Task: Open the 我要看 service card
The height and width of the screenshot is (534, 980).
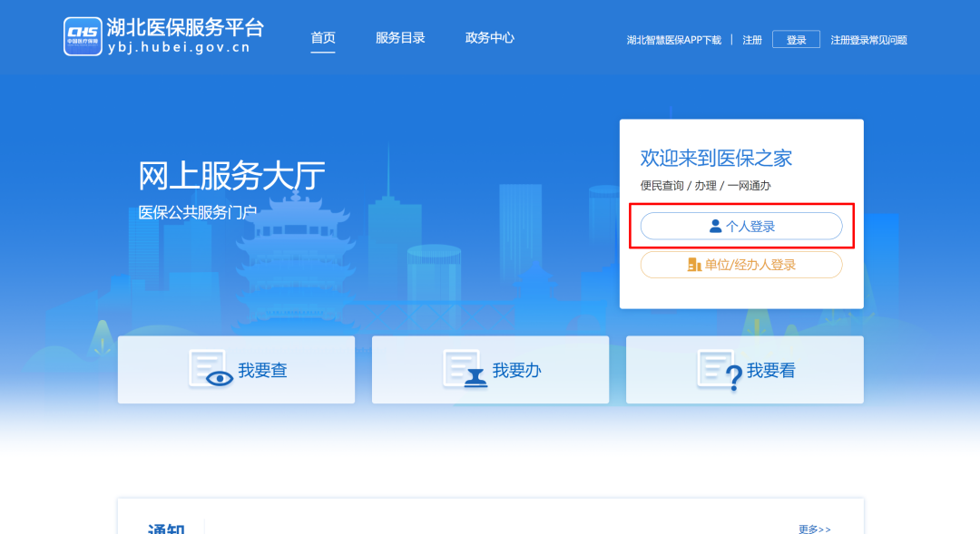Action: 744,370
